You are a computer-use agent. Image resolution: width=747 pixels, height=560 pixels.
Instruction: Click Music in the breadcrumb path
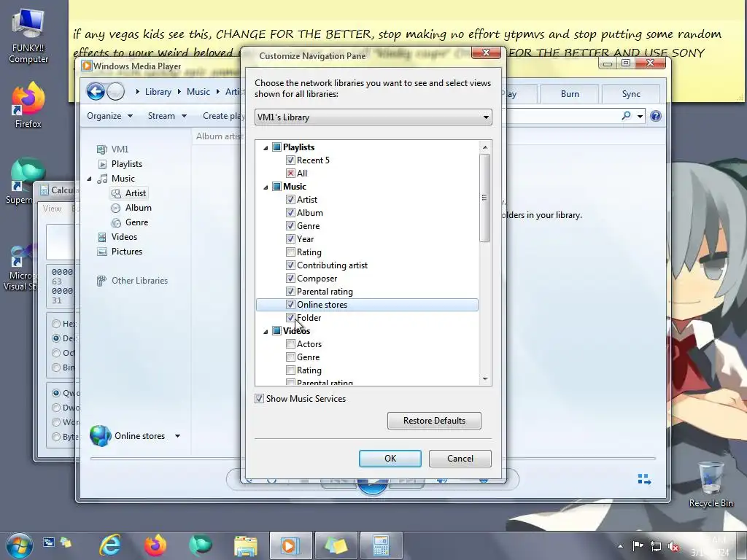point(198,92)
